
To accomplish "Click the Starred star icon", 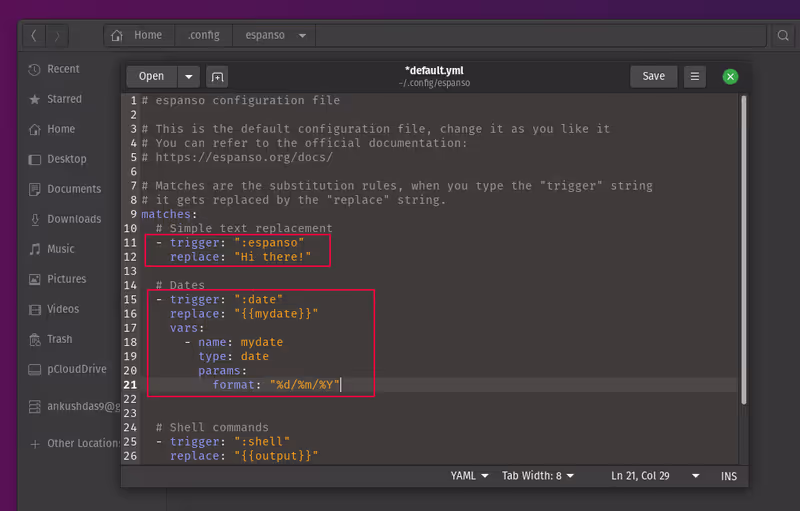I will coord(34,99).
